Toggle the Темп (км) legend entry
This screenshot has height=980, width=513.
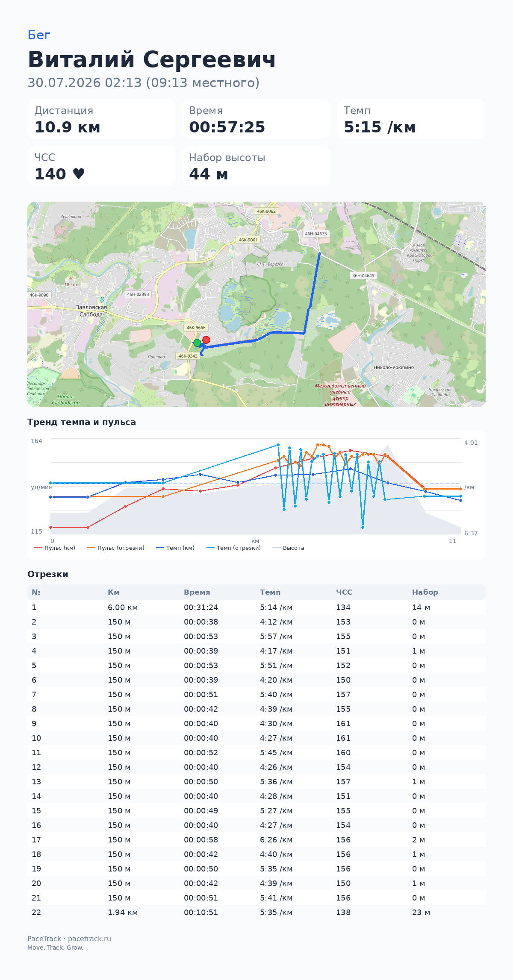coord(175,548)
